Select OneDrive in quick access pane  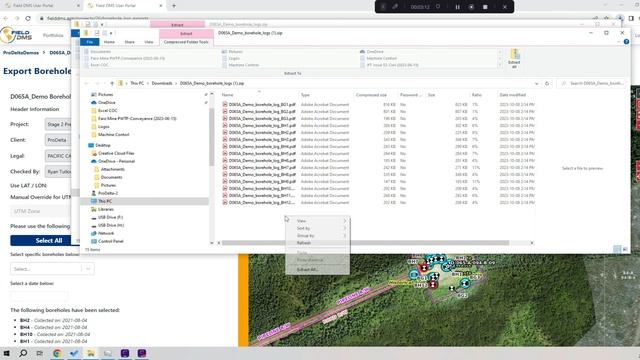tap(107, 102)
